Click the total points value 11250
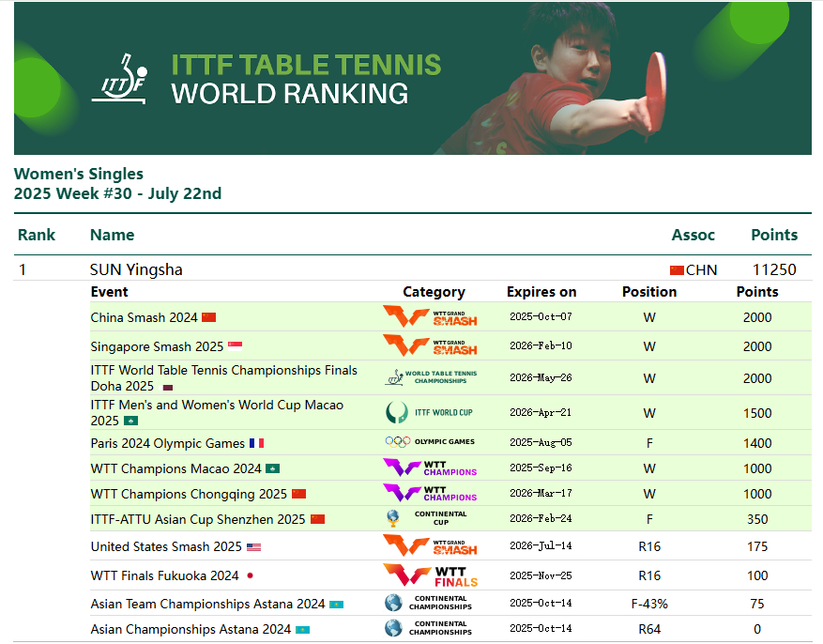Screen dimensions: 823x644 click(774, 269)
